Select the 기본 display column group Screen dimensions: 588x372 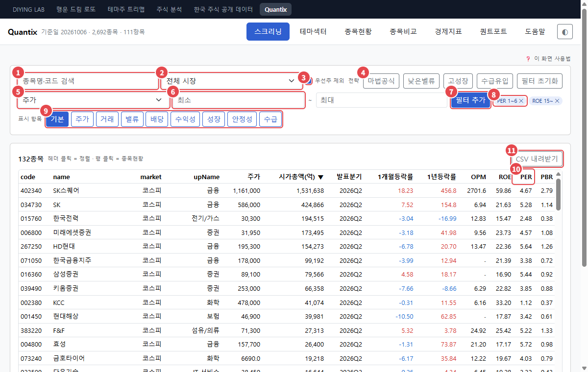57,119
